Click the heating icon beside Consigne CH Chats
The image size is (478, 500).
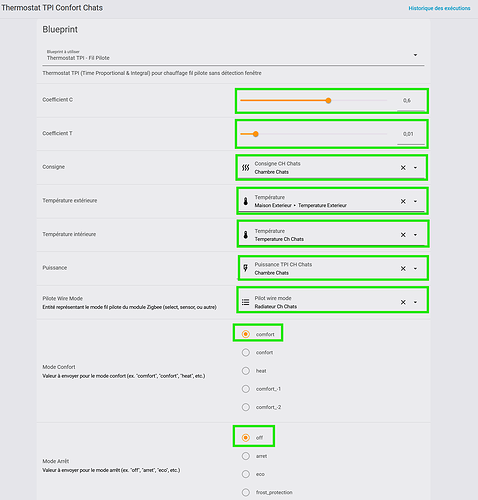(x=246, y=168)
